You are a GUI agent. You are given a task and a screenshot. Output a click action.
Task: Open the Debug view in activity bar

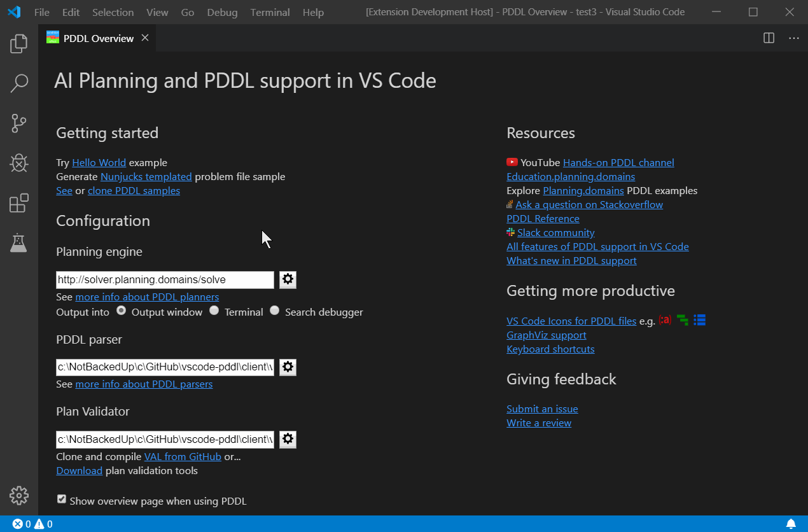coord(19,163)
